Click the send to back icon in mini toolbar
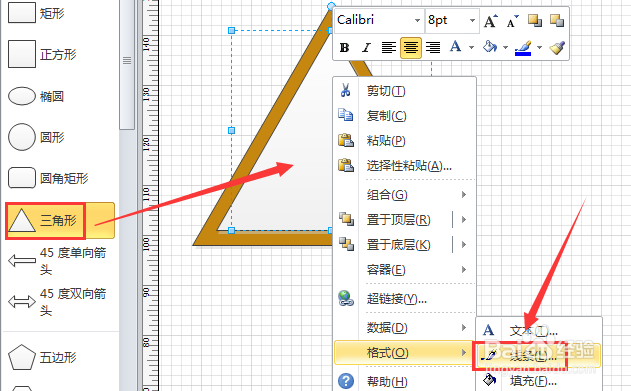Screen dimensions: 631x391 click(557, 20)
